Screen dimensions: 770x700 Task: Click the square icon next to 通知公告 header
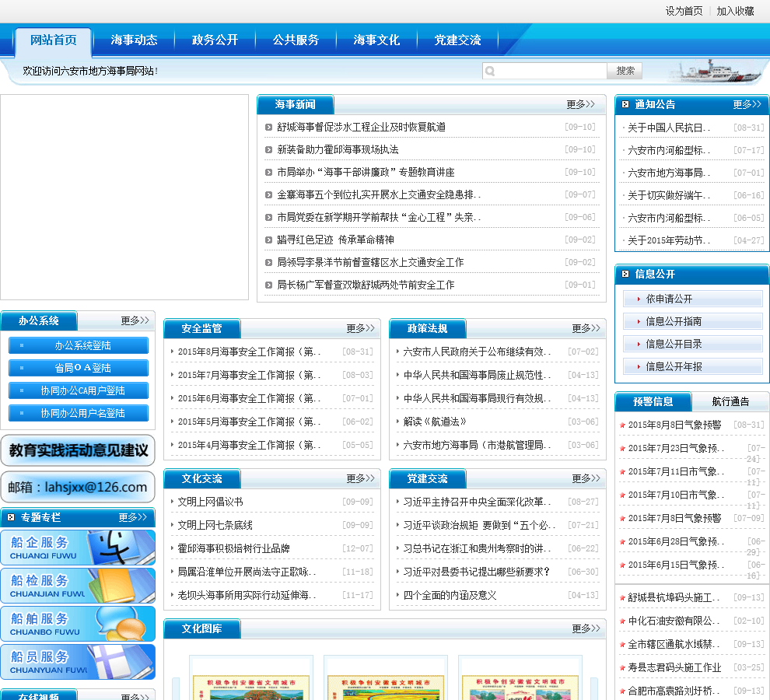point(625,104)
